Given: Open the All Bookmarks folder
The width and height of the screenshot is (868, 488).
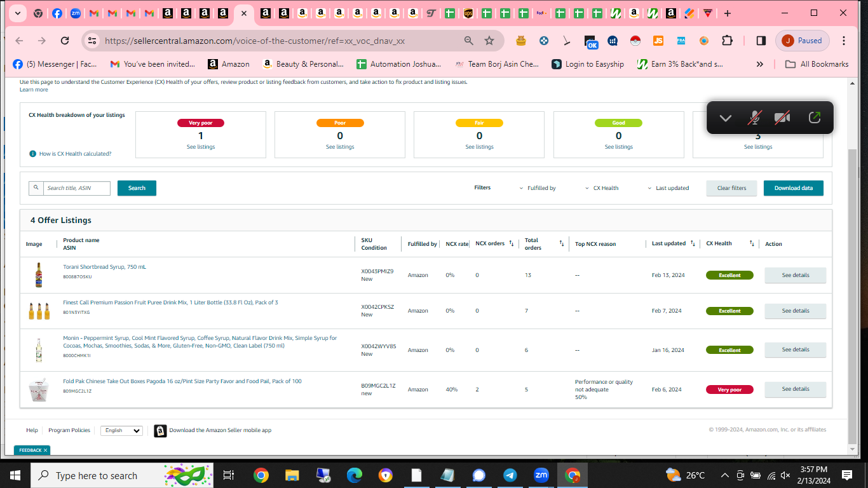Looking at the screenshot, I should (x=817, y=64).
